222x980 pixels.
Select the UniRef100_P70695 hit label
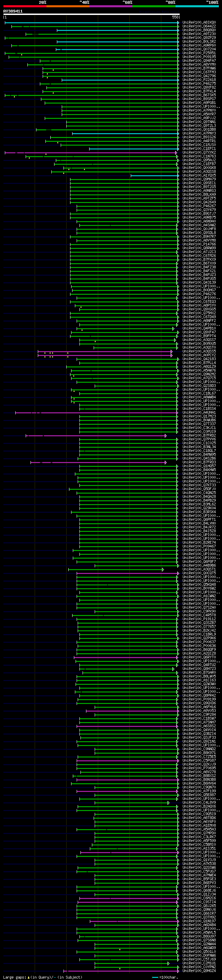199,768
